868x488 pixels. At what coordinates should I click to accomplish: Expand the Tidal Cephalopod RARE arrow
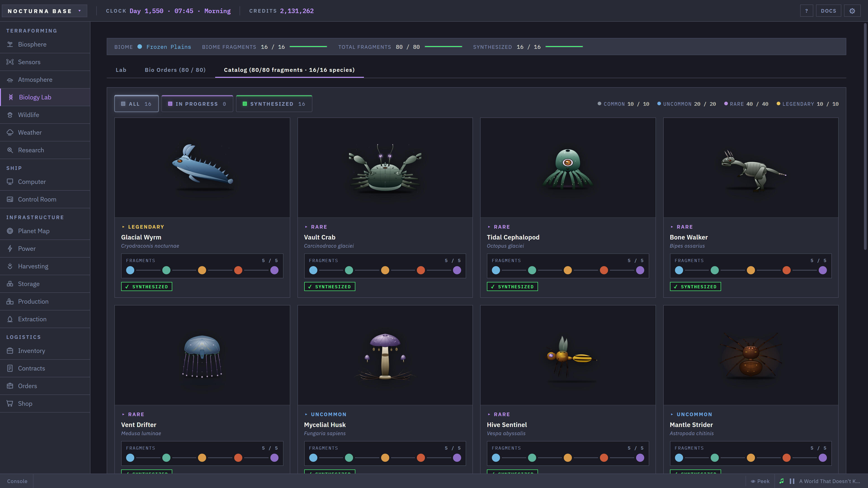[489, 227]
